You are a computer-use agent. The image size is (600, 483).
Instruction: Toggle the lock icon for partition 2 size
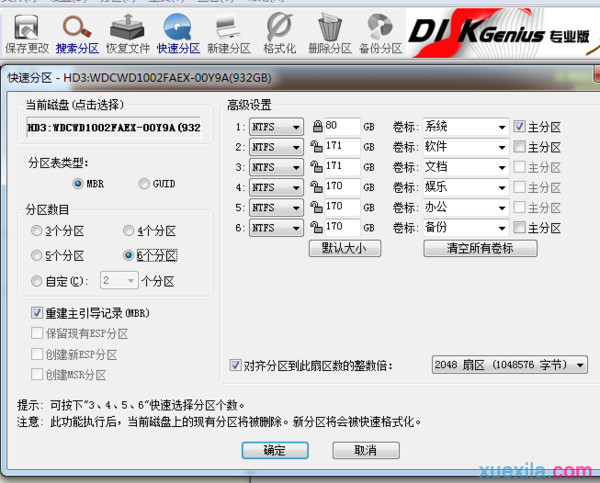tap(316, 147)
